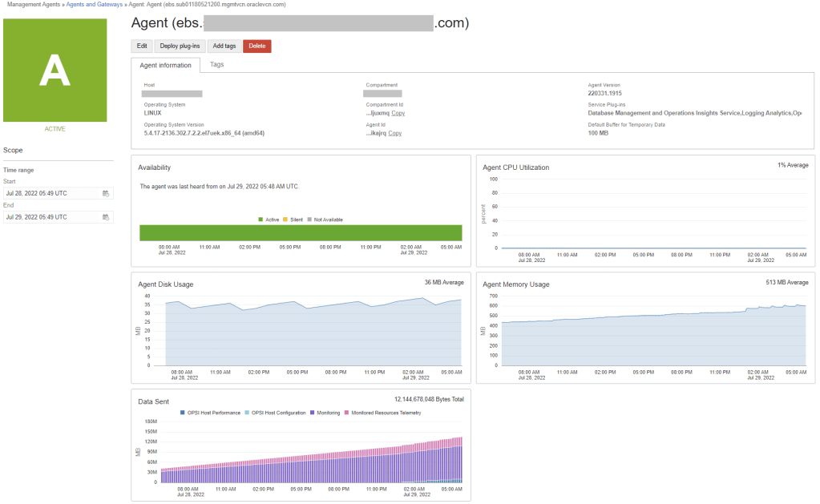Open the End date calendar picker
Screen dimensions: 820x504
[106, 217]
